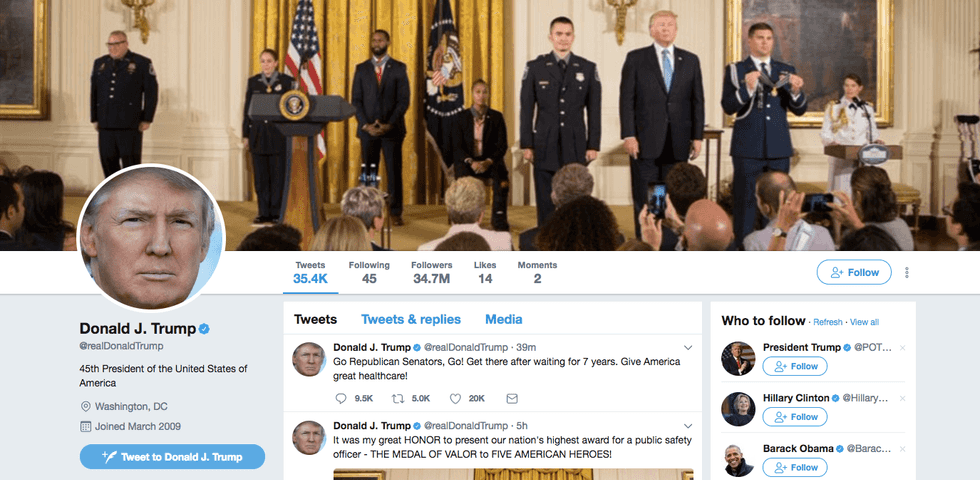
Task: Click the Tweet to Donald J. Trump button
Action: [172, 457]
